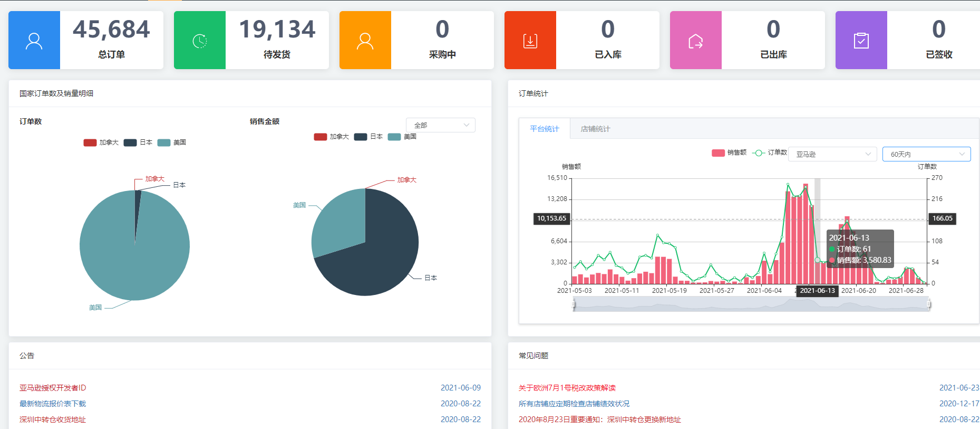Open 最新物流报价表下载 announcement link

pyautogui.click(x=53, y=404)
